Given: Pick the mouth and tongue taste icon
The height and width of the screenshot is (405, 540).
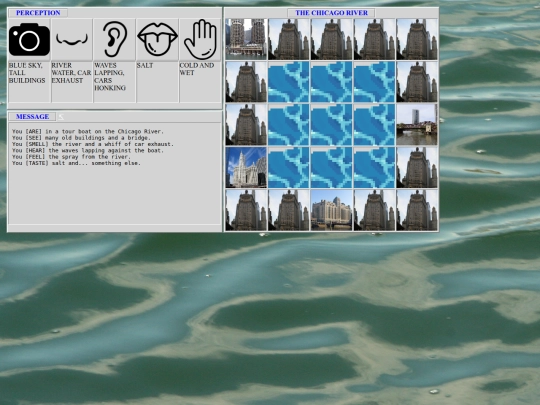Looking at the screenshot, I should [x=157, y=40].
